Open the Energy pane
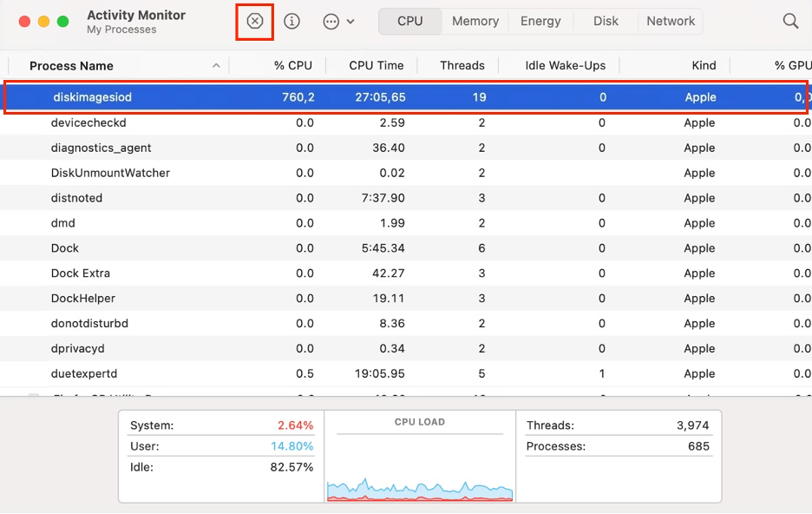The image size is (812, 514). pyautogui.click(x=540, y=21)
